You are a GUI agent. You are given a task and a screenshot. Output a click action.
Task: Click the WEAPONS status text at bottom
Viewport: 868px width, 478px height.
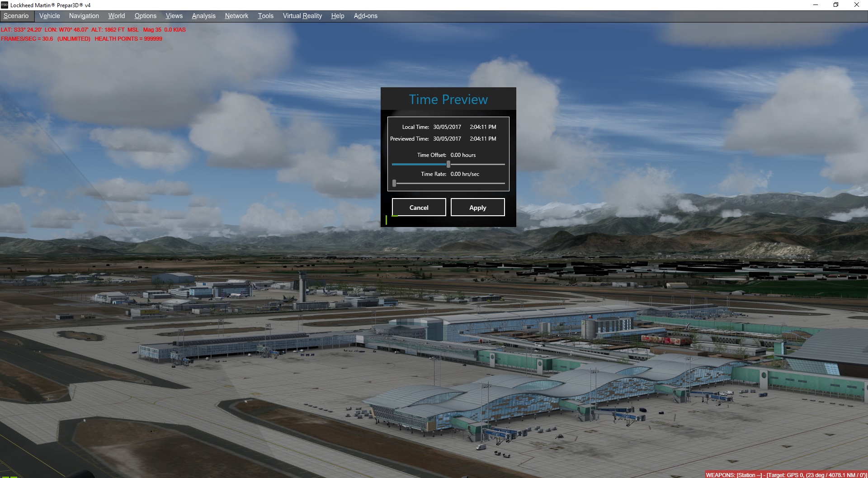click(x=786, y=475)
